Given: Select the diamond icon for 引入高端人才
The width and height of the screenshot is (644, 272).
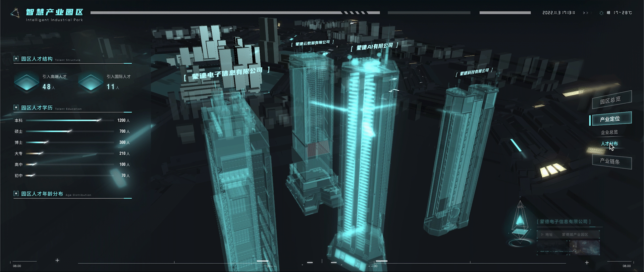Looking at the screenshot, I should (x=26, y=82).
